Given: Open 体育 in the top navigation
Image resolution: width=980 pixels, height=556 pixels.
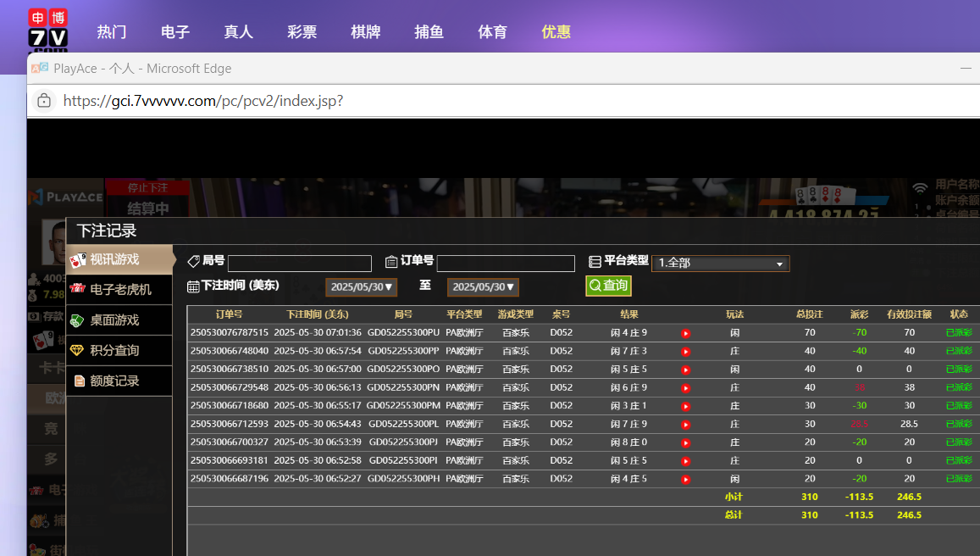Looking at the screenshot, I should 492,32.
